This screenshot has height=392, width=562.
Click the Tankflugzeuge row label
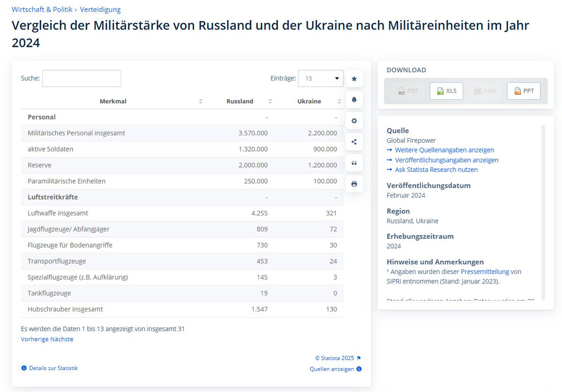click(49, 293)
